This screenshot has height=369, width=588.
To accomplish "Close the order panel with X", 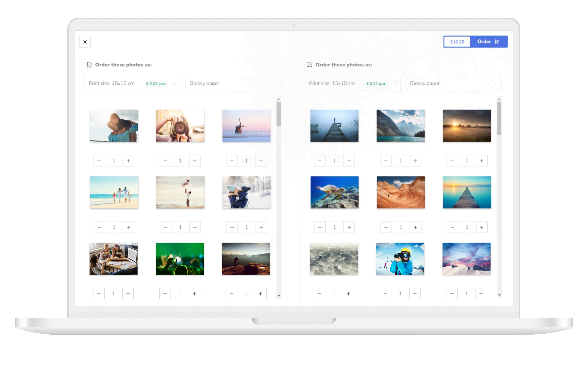I will click(x=85, y=42).
